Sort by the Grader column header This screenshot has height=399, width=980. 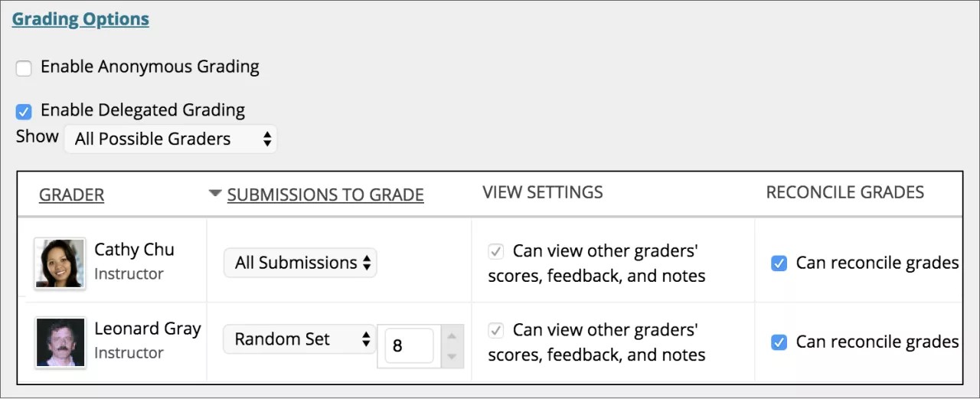pos(71,195)
